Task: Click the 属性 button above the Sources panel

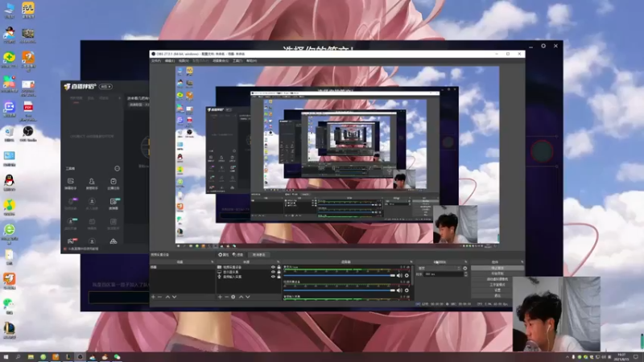Action: pos(223,255)
